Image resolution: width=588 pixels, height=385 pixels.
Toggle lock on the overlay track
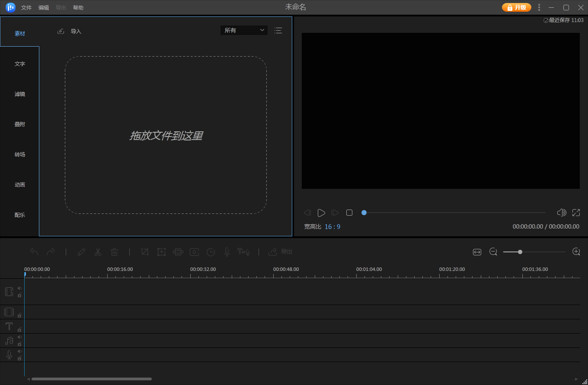pyautogui.click(x=19, y=315)
